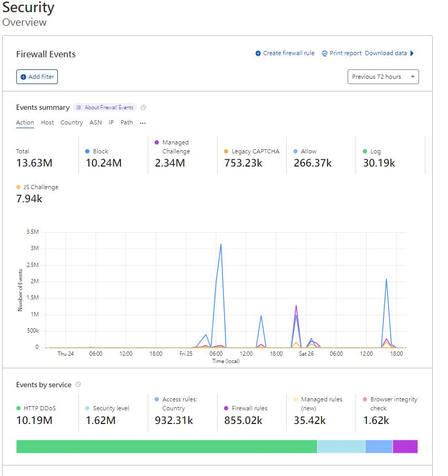This screenshot has height=476, width=448.
Task: Click the purple Firewall rules bar segment
Action: coord(405,447)
